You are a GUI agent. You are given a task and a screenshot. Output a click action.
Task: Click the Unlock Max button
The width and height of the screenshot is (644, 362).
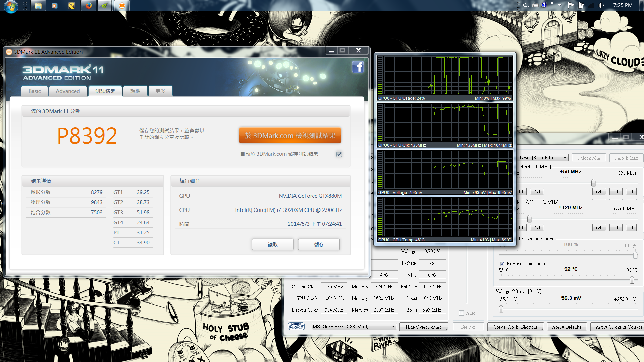tap(626, 158)
